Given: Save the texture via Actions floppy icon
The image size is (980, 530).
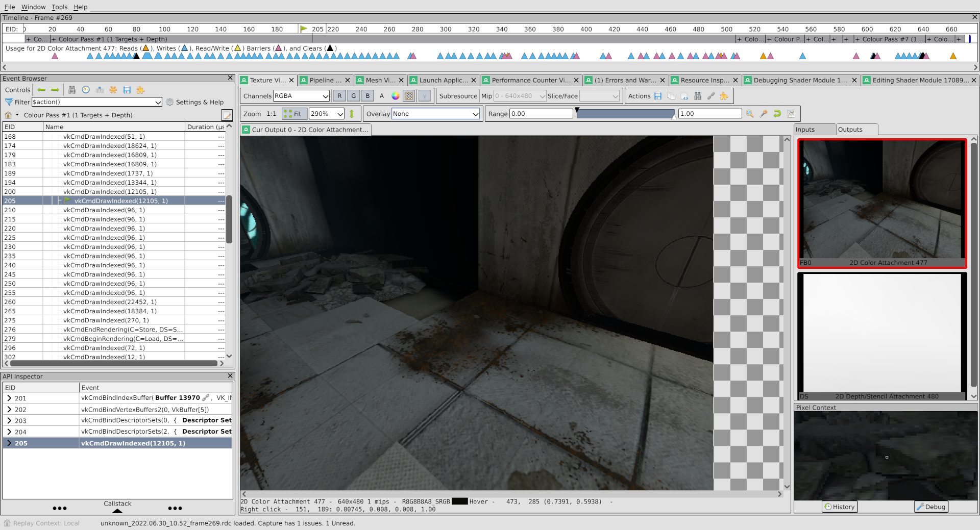Looking at the screenshot, I should coord(658,96).
